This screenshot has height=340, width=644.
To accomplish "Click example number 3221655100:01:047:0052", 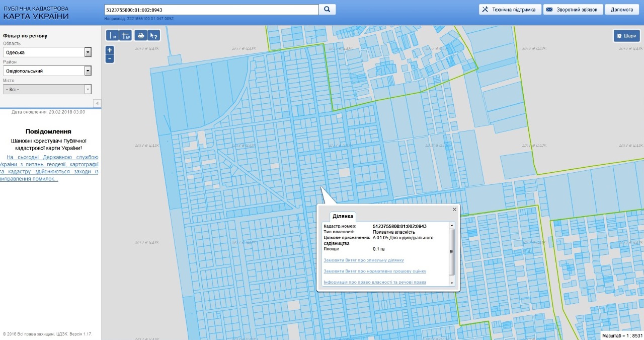I will 150,19.
